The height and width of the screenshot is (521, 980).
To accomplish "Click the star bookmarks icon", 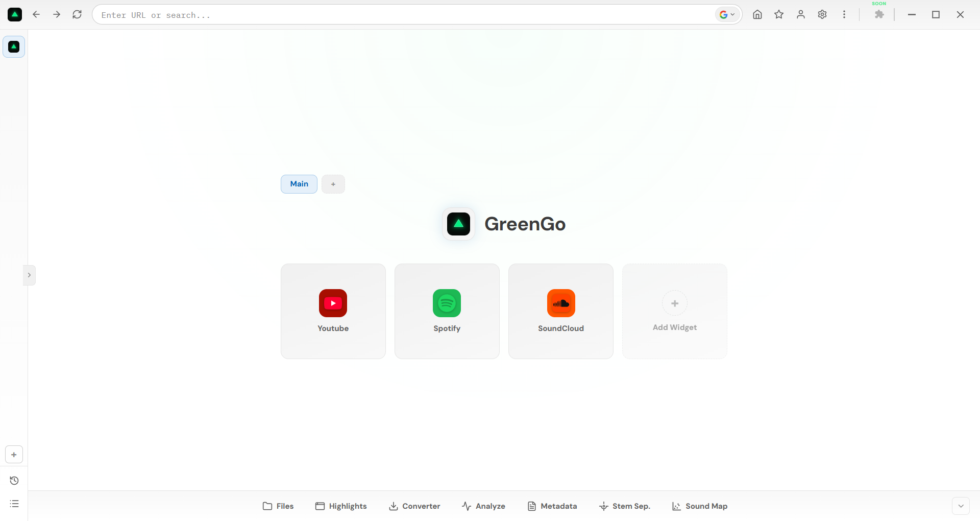I will 779,14.
